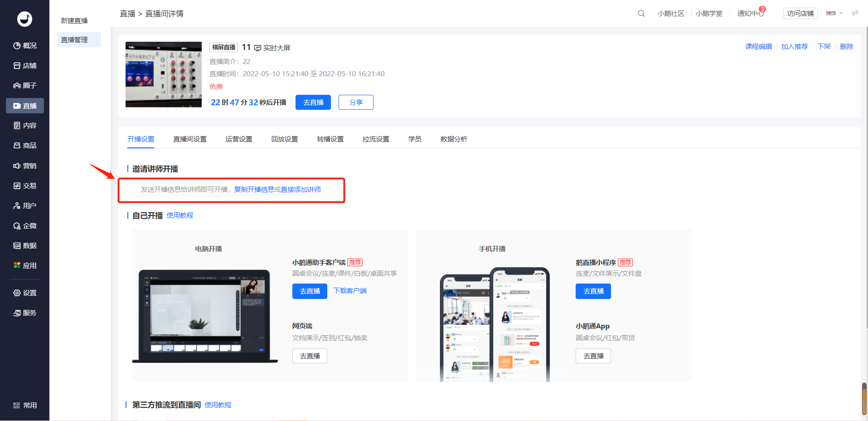
Task: Open the 用户 users sidebar item
Action: tap(25, 206)
